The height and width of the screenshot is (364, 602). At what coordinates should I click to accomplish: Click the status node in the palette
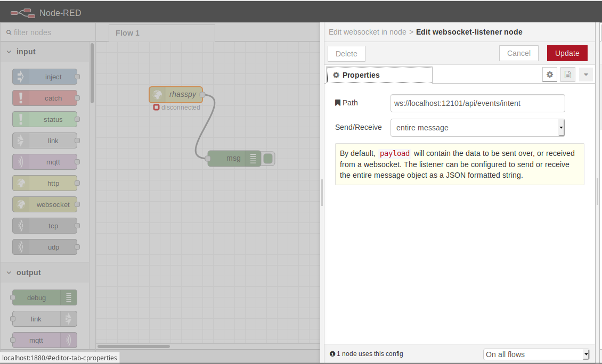point(45,119)
